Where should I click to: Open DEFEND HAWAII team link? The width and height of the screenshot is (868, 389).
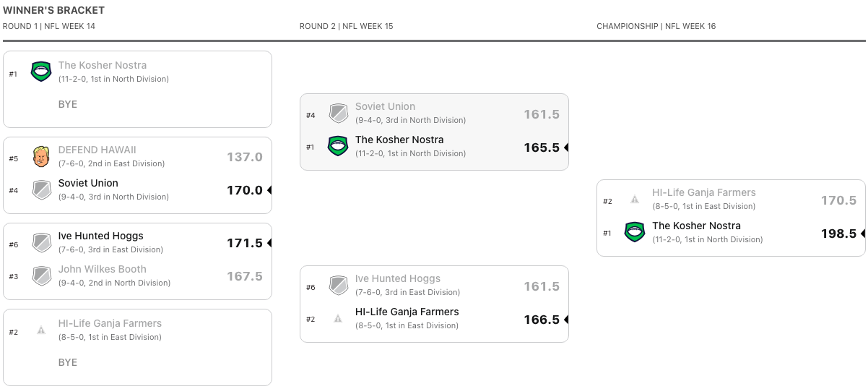[x=97, y=150]
